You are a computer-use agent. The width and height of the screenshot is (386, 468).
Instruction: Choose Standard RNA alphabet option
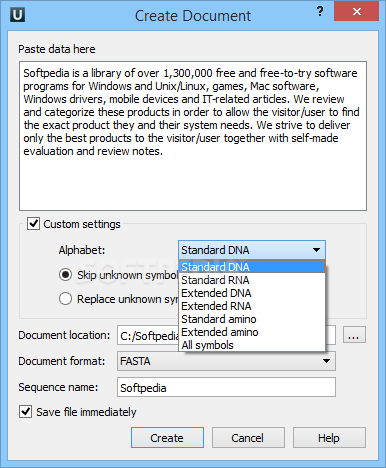click(252, 280)
